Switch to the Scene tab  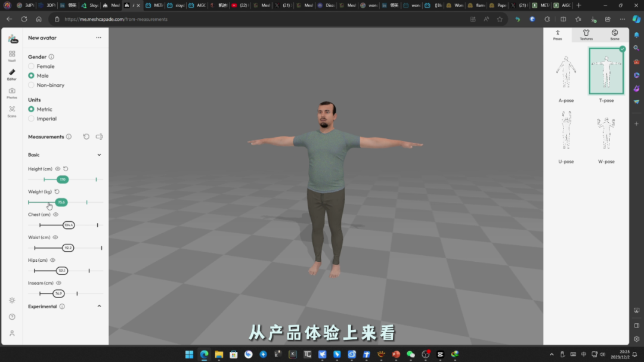click(x=614, y=35)
